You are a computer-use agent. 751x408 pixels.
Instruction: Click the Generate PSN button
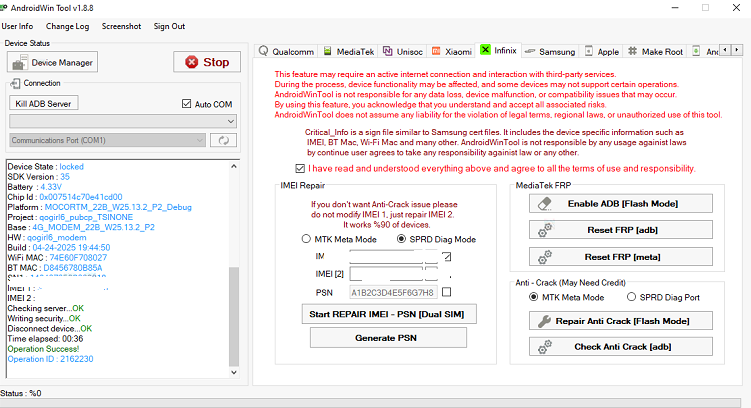tap(388, 338)
